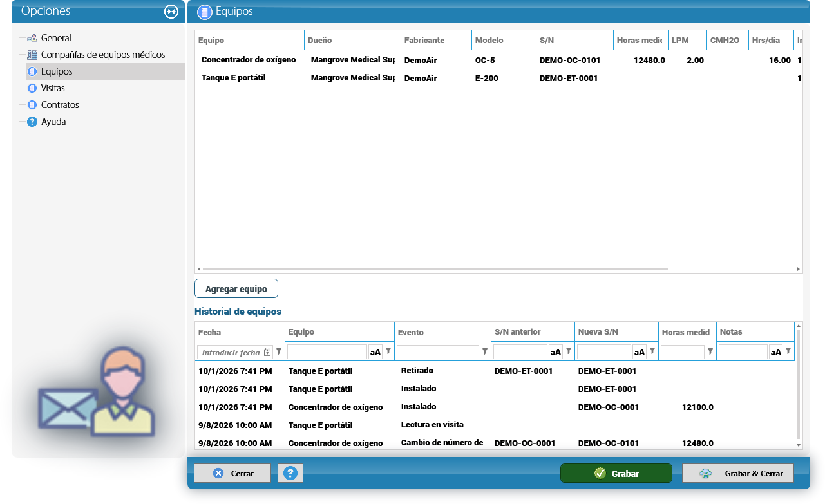Select the Tanque E portátil row with model E-200
This screenshot has height=504, width=825.
pos(498,78)
